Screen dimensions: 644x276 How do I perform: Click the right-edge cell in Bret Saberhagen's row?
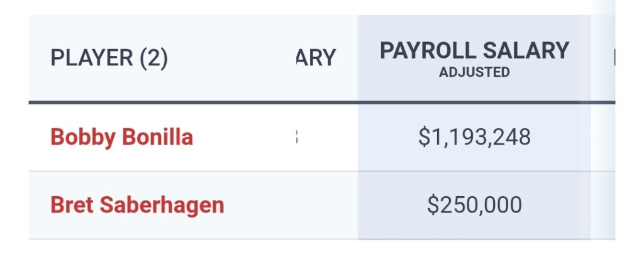coord(602,206)
